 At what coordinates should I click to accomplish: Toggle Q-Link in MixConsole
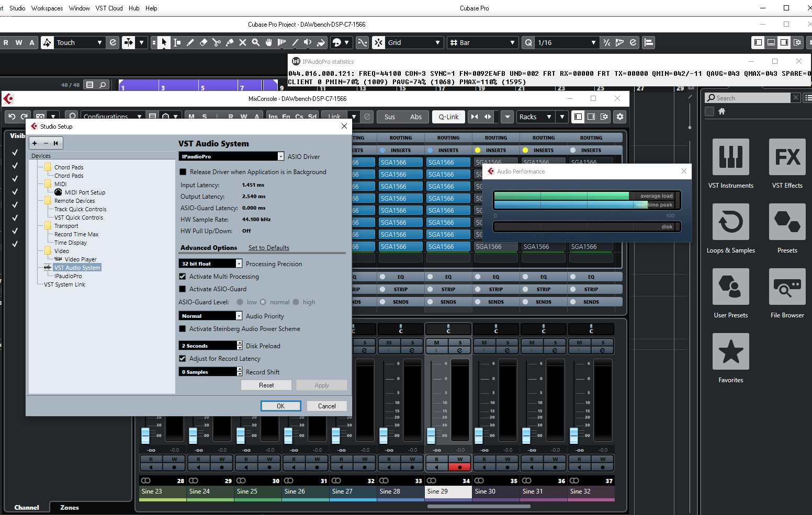click(x=448, y=117)
